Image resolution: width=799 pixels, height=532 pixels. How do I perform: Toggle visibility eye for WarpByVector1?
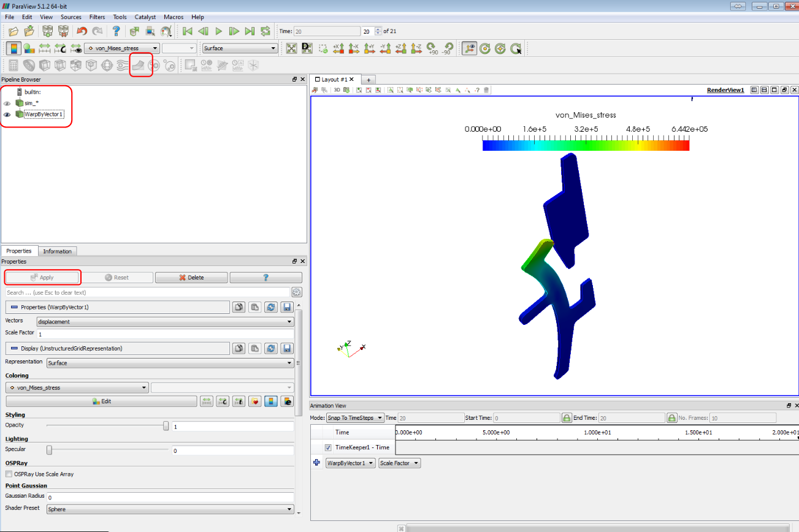7,114
